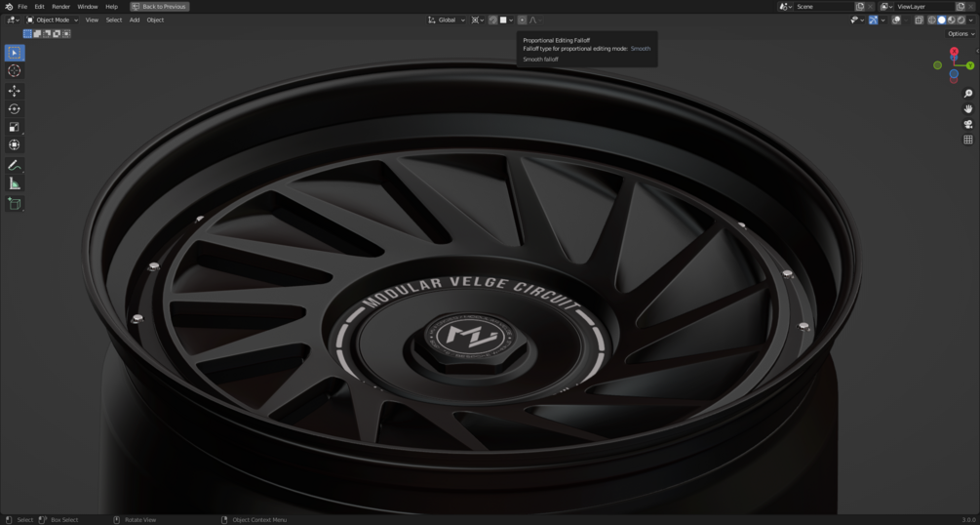
Task: Select the Select Box tool
Action: [15, 53]
